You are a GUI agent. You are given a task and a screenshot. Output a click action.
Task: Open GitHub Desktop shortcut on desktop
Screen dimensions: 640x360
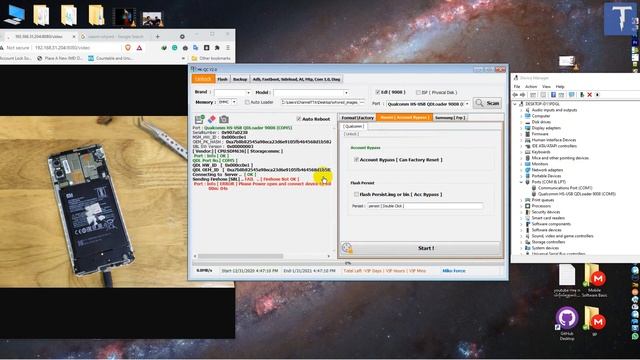pyautogui.click(x=567, y=324)
